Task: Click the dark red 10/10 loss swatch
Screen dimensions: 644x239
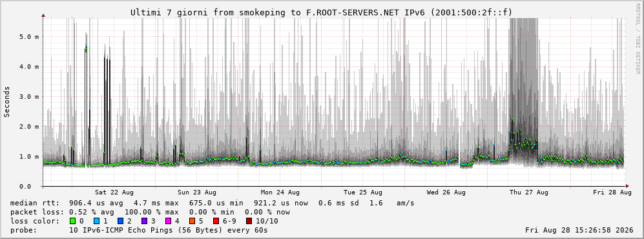Action: click(249, 221)
